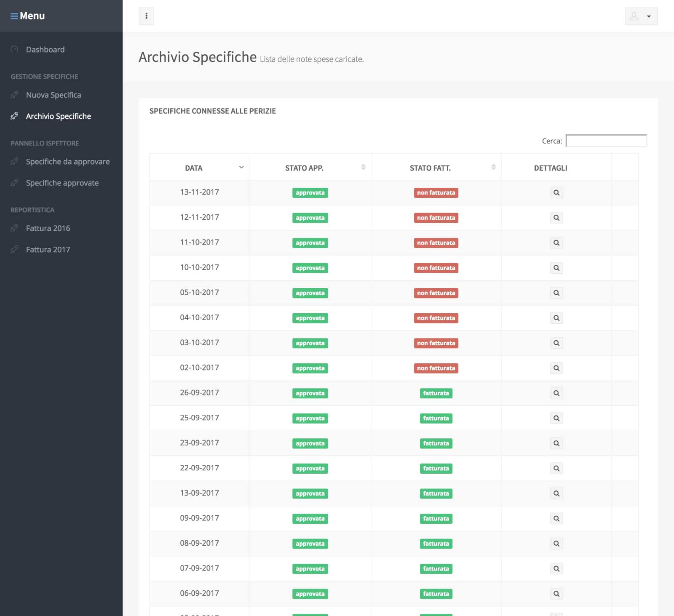Select the date cell 11-10-2017
674x616 pixels.
coord(199,242)
